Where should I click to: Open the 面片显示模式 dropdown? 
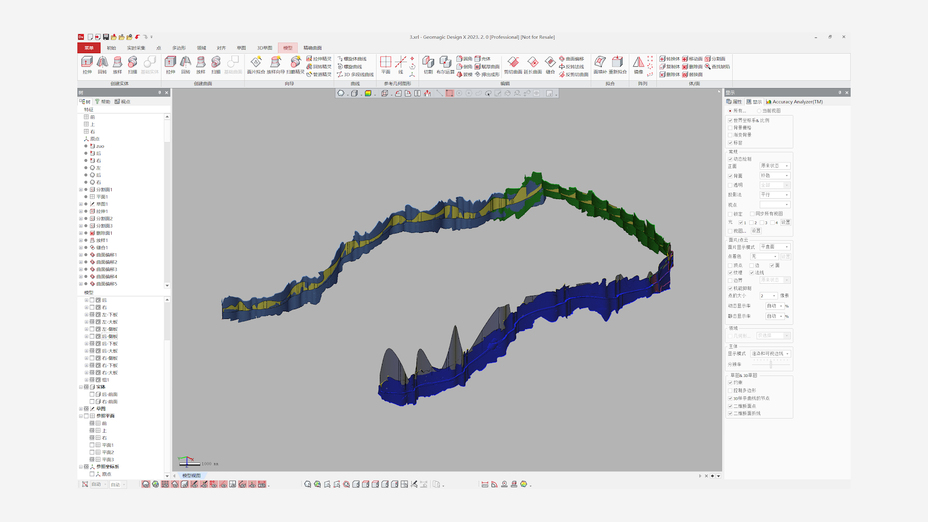point(775,246)
